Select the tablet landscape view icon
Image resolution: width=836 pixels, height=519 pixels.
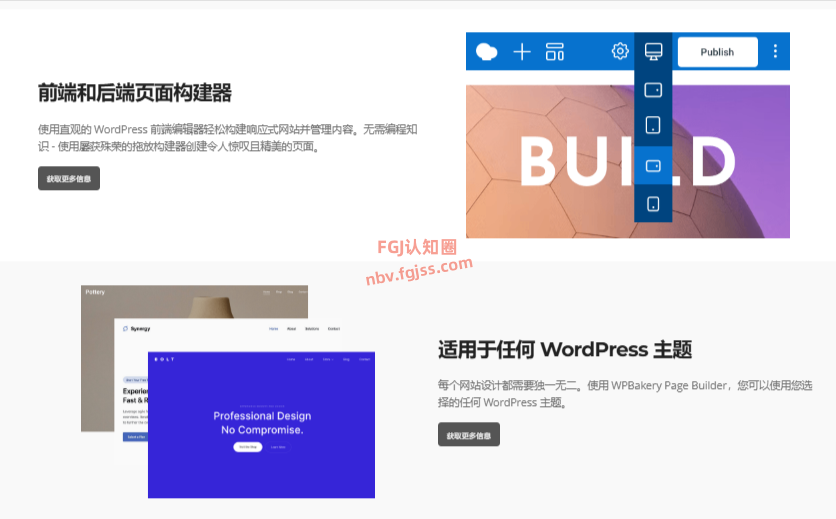pyautogui.click(x=653, y=90)
